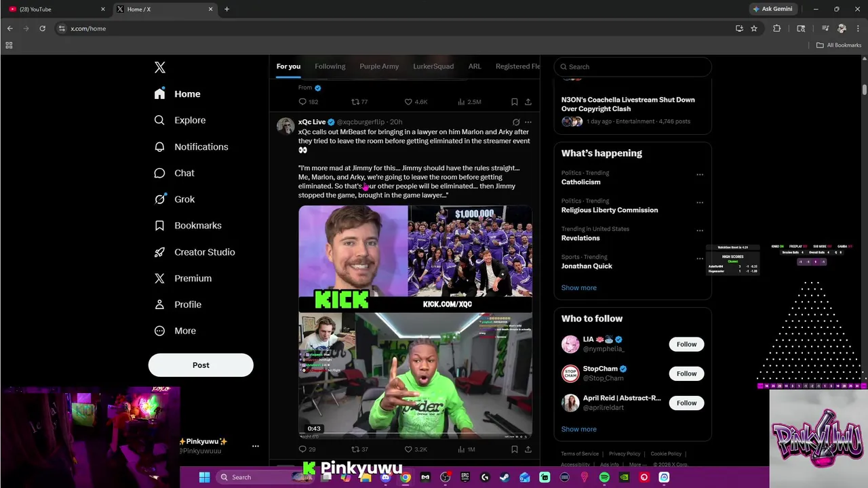Open a new browser tab
Image resolution: width=868 pixels, height=488 pixels.
(x=226, y=9)
